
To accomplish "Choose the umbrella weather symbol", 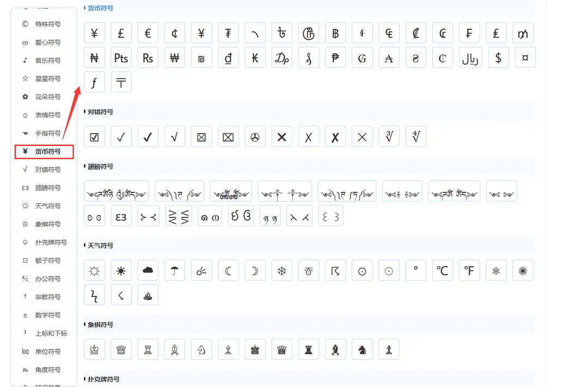I will pyautogui.click(x=175, y=270).
